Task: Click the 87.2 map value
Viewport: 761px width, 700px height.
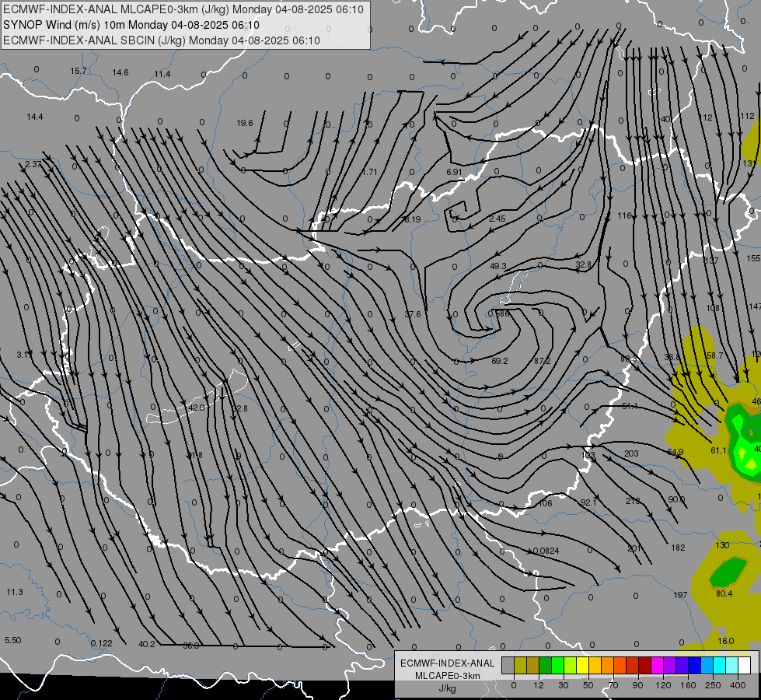Action: click(x=542, y=361)
